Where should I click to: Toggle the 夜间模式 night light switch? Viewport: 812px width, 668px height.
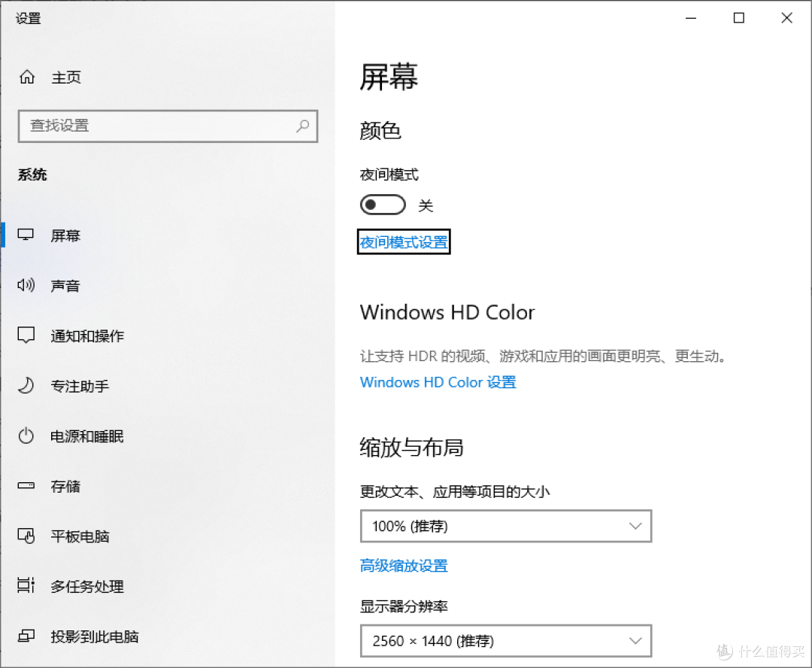coord(383,205)
